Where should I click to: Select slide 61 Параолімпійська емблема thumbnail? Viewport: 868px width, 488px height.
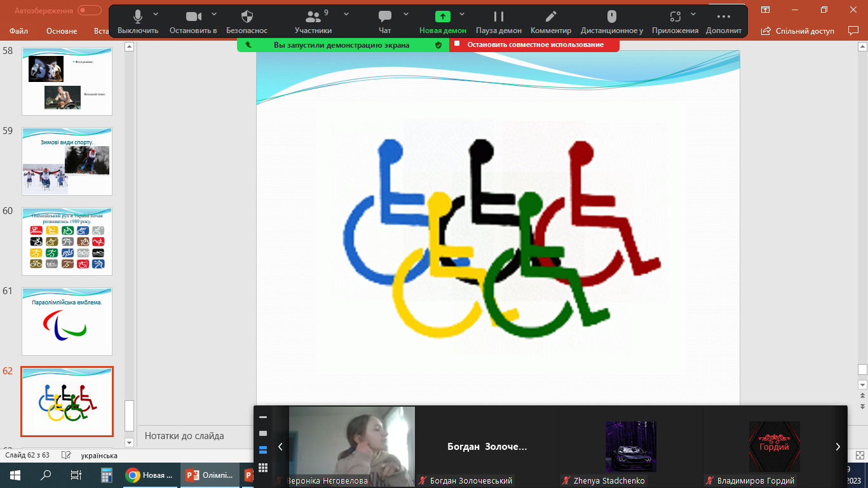tap(67, 322)
